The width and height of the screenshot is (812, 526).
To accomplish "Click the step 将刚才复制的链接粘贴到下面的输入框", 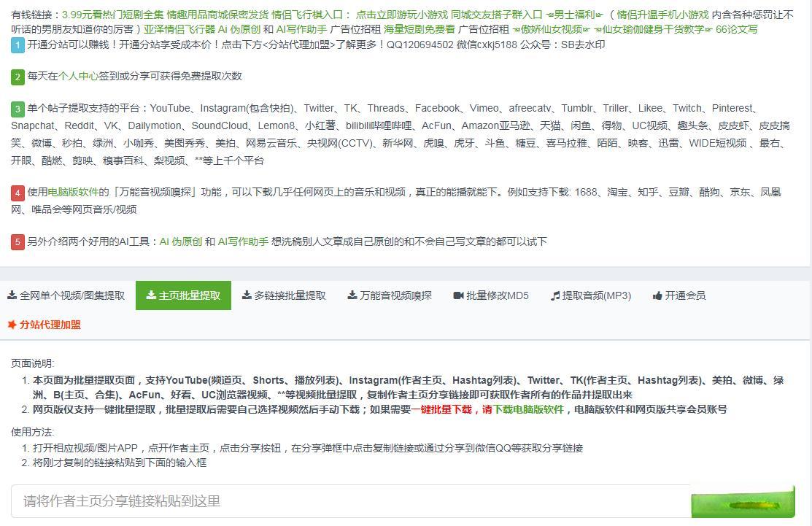I will (120, 463).
